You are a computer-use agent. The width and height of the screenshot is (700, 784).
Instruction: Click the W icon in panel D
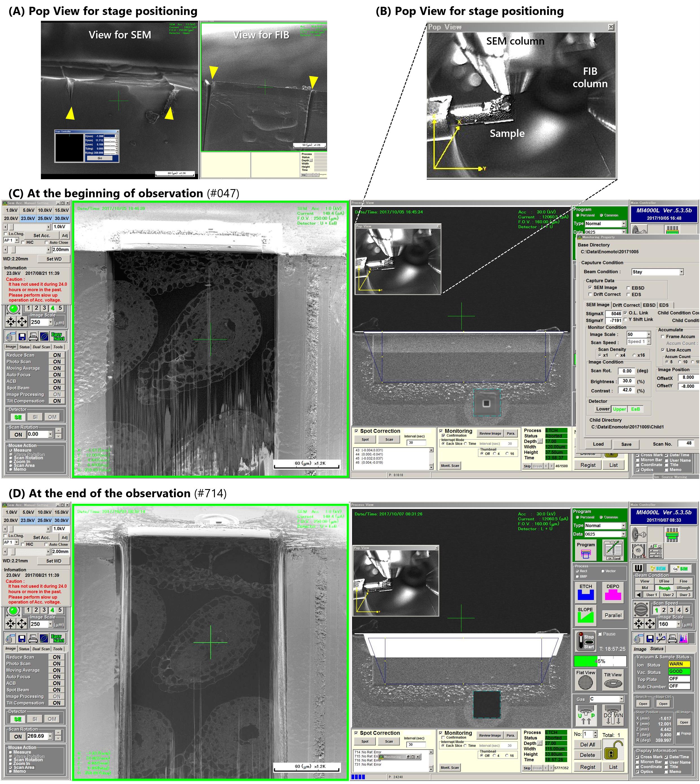639,568
